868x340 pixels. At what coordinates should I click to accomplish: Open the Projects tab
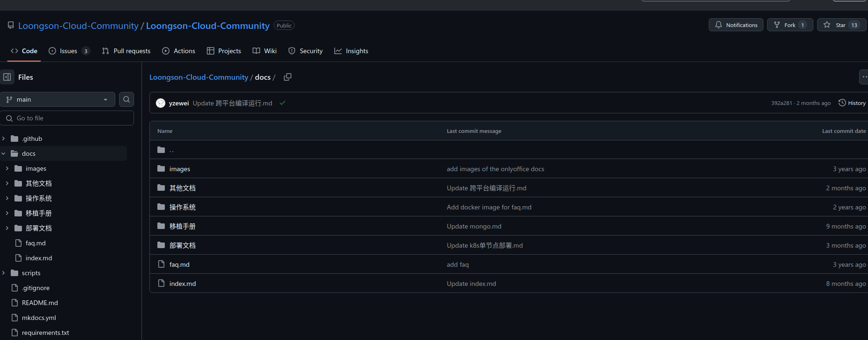224,51
